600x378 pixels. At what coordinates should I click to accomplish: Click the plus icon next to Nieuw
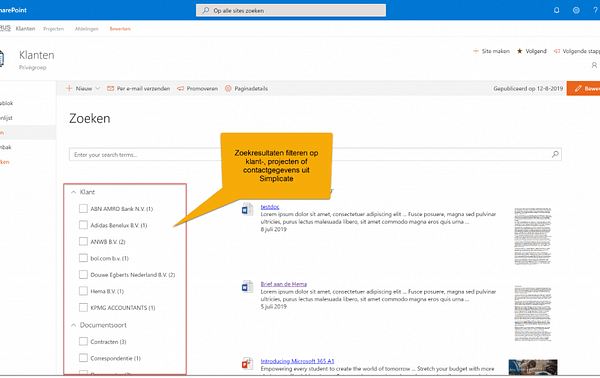click(x=69, y=88)
